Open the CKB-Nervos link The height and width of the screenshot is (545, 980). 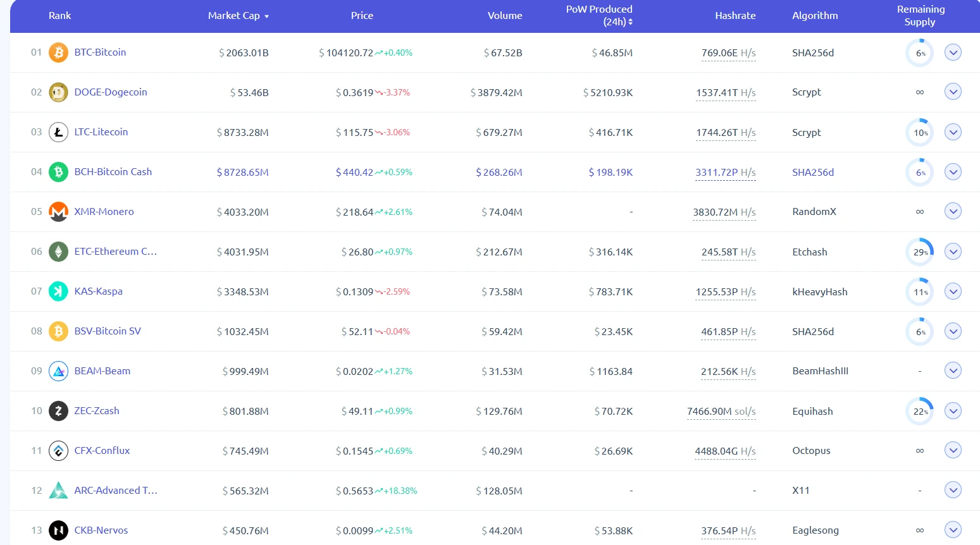point(101,530)
